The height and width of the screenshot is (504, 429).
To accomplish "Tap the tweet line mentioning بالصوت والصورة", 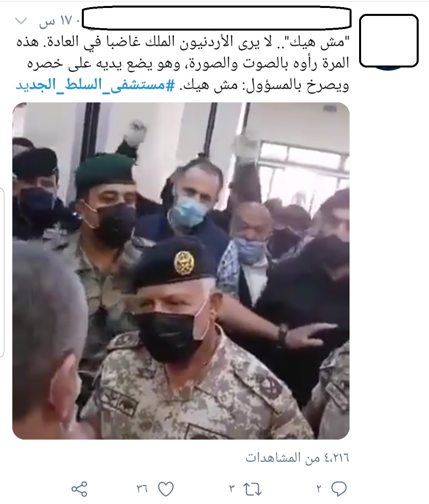I will tap(182, 64).
